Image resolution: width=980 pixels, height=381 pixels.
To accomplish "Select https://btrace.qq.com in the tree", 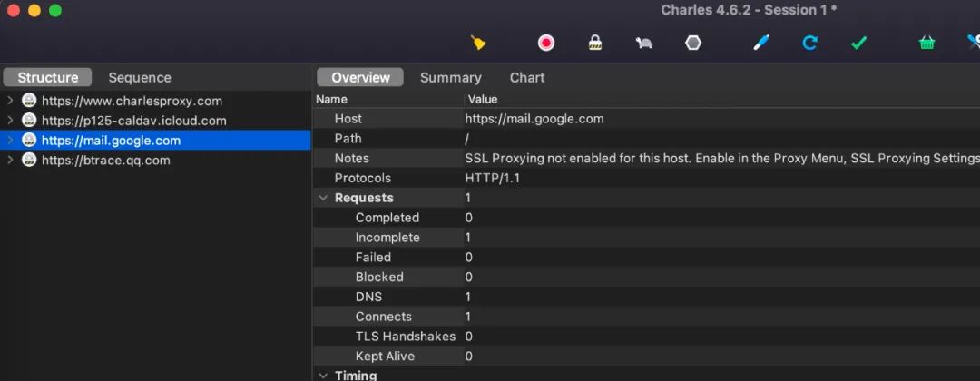I will (105, 161).
